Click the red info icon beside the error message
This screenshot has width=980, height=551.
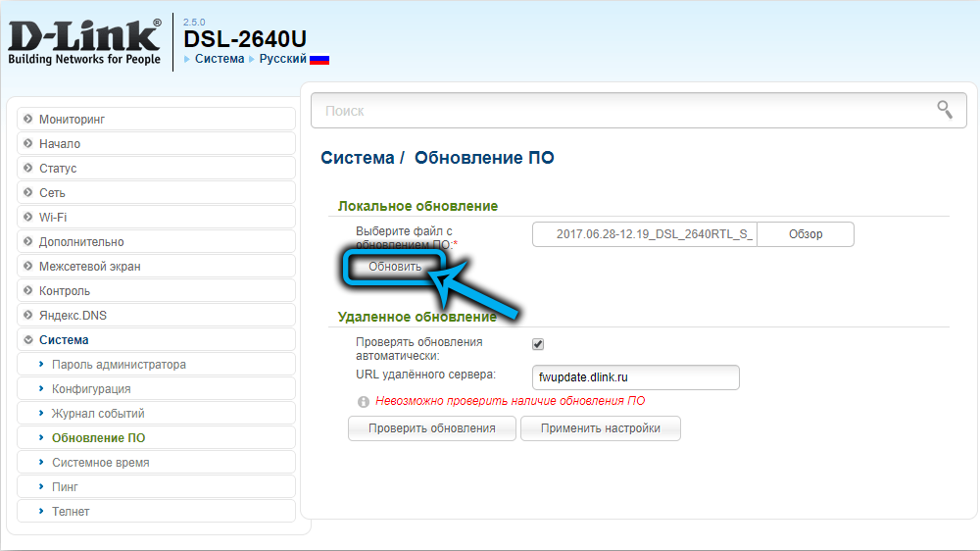coord(364,402)
